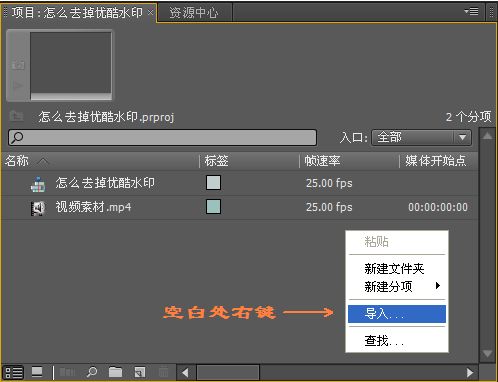Choose 查找... in context menu
This screenshot has height=382, width=498.
point(384,341)
